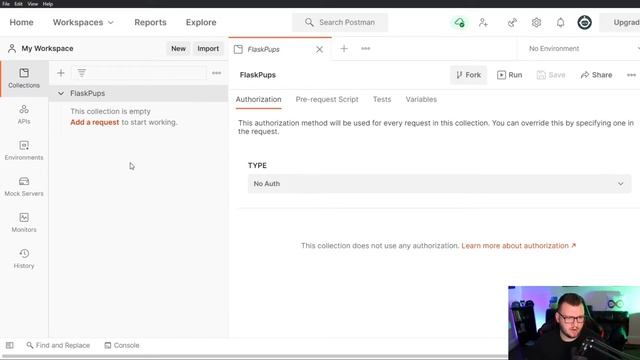Go to Explore
Screen dimensions: 640x360
tap(201, 22)
